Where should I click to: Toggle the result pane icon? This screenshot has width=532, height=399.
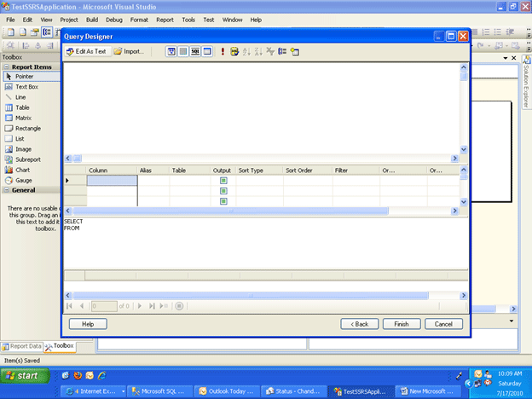pos(207,51)
